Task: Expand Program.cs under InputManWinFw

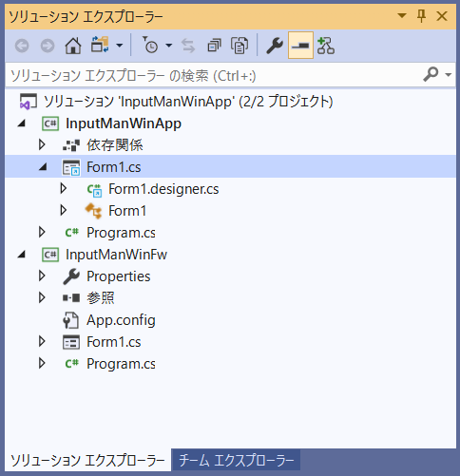Action: [x=42, y=363]
